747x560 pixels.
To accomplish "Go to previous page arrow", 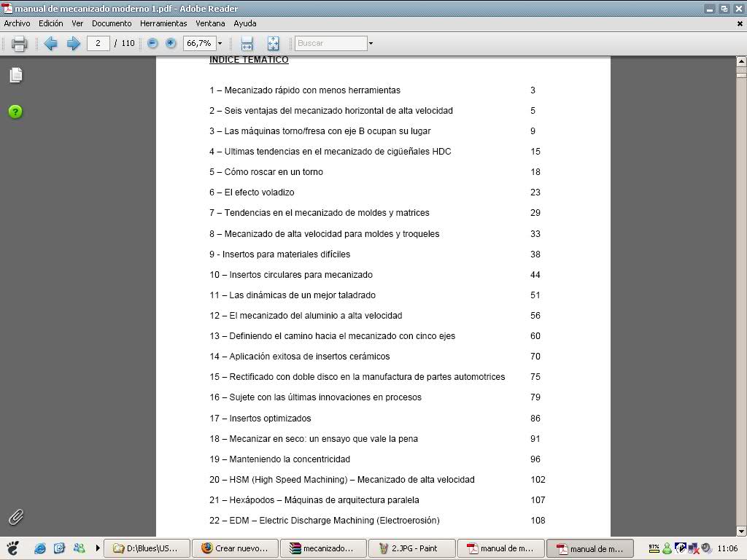I will 50,43.
